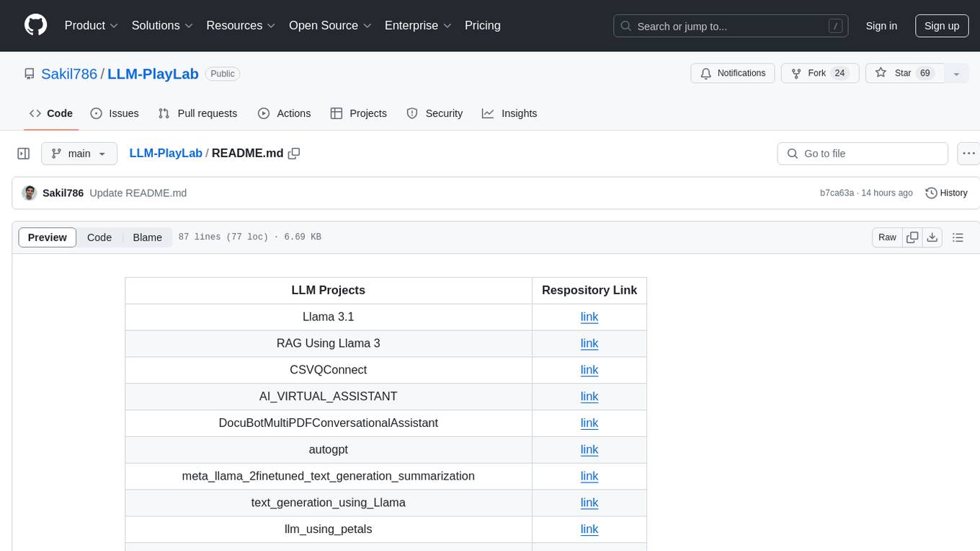
Task: Select the Code view
Action: (x=99, y=237)
